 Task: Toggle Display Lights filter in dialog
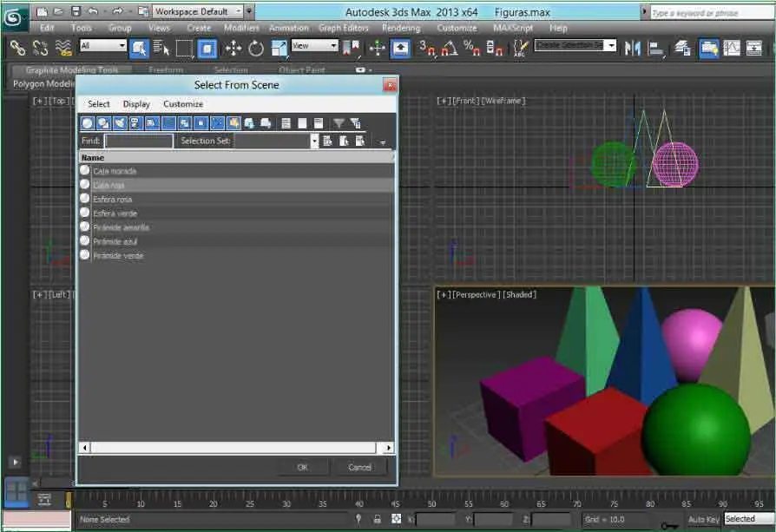(x=120, y=123)
